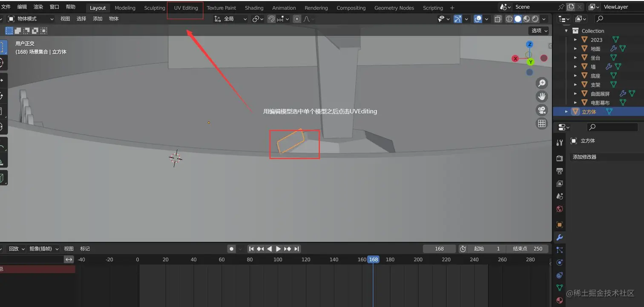Open the Scene properties tab icon
This screenshot has height=307, width=644.
[x=560, y=196]
